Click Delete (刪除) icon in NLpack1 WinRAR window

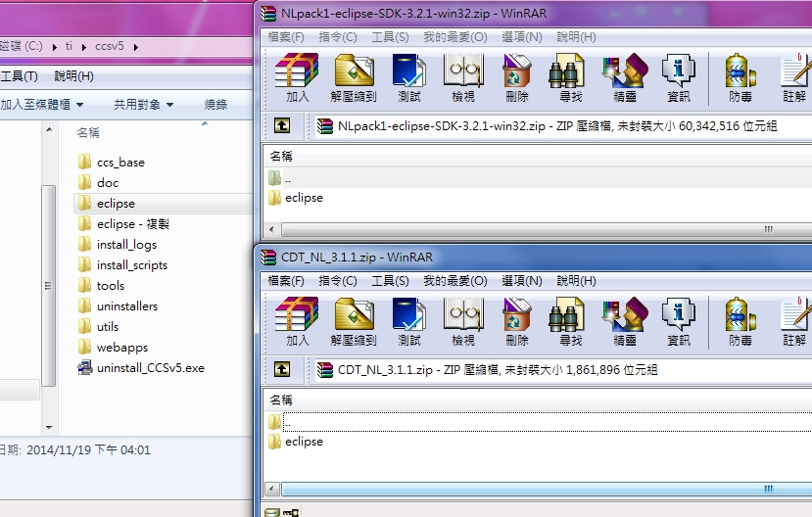(x=517, y=77)
